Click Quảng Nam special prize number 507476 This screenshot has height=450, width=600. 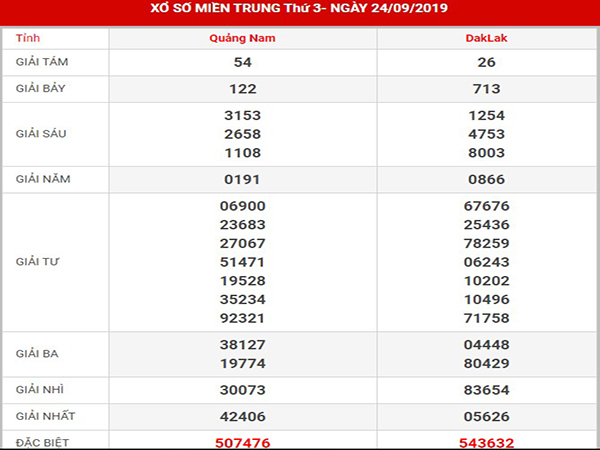(x=243, y=441)
